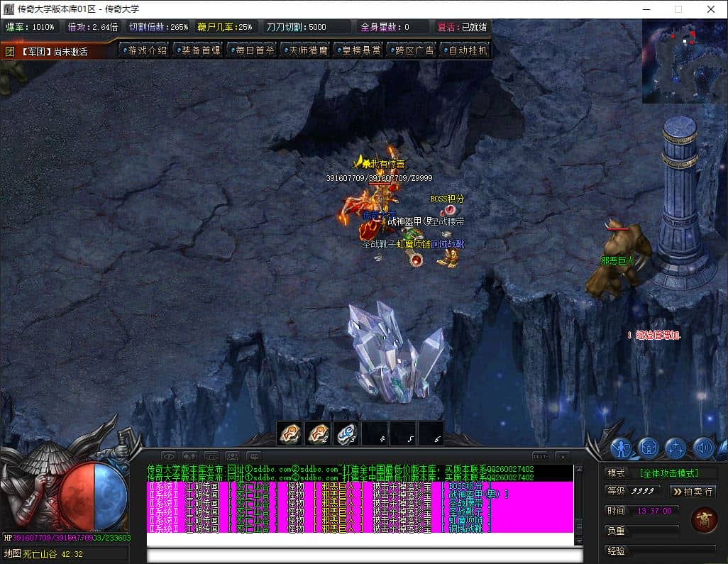Click the 刀刀切割: 5000 stat

[x=296, y=27]
